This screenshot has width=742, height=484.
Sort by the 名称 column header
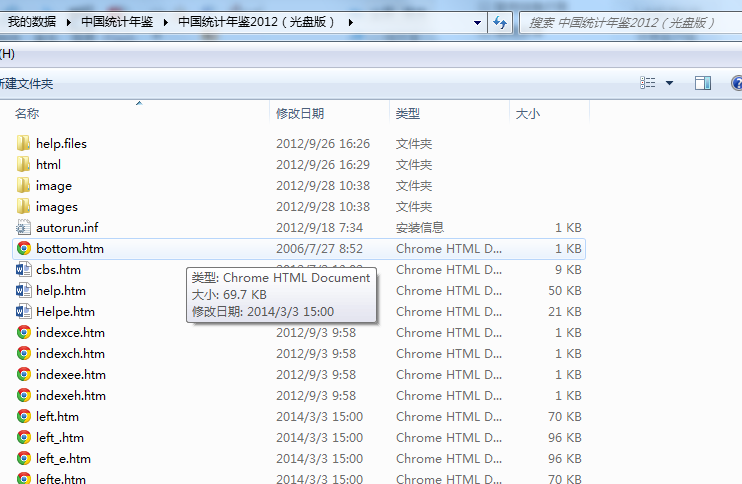coord(27,114)
